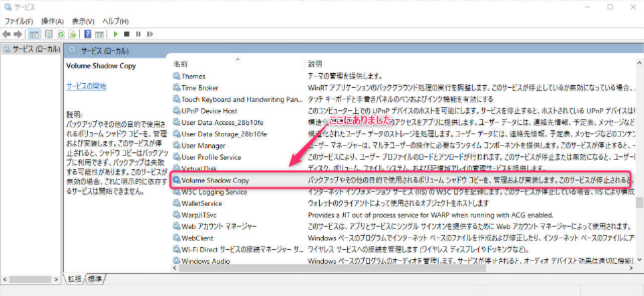Click the gear icon beside User Manager

pyautogui.click(x=177, y=146)
